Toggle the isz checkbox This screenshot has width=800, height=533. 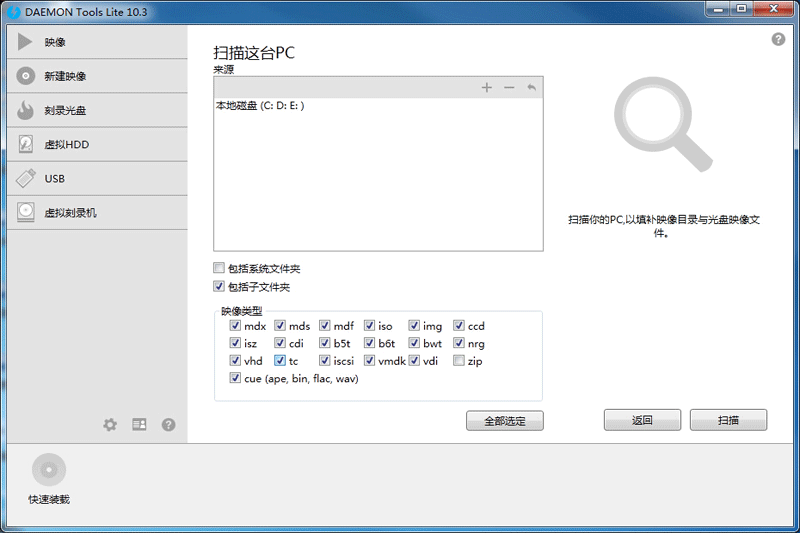click(235, 343)
